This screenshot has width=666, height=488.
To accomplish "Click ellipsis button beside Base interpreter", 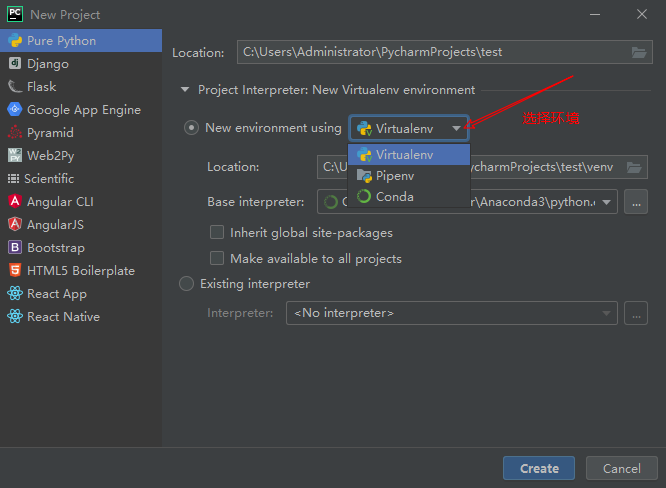I will point(636,202).
